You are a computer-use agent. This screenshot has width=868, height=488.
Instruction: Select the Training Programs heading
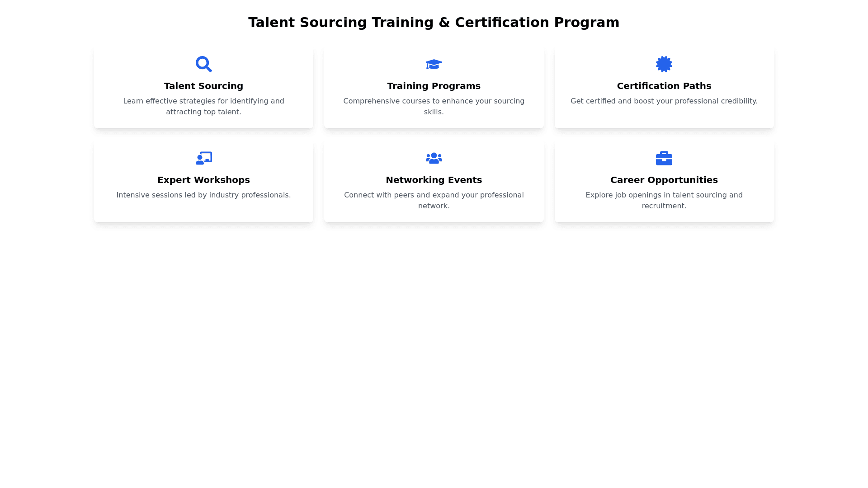(434, 86)
